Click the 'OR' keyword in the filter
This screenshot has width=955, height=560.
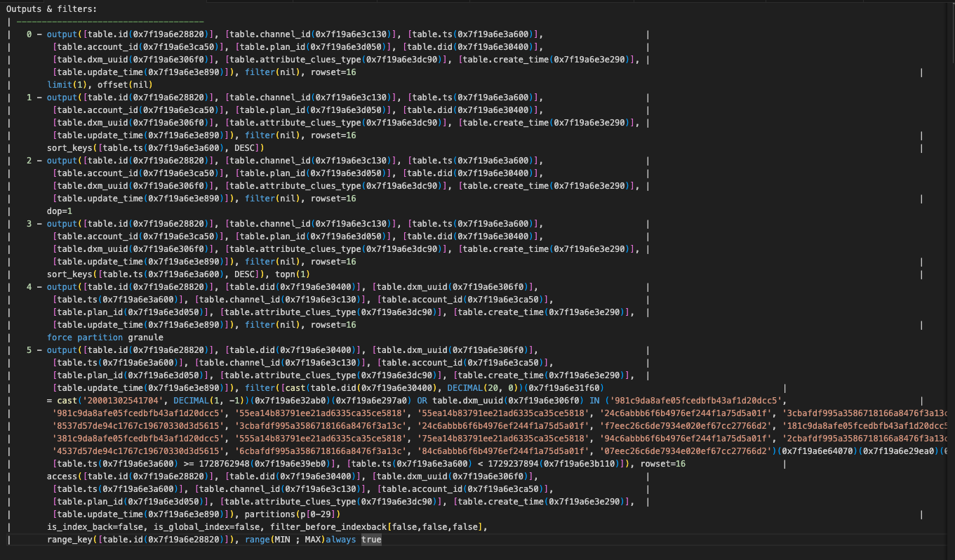pos(422,400)
